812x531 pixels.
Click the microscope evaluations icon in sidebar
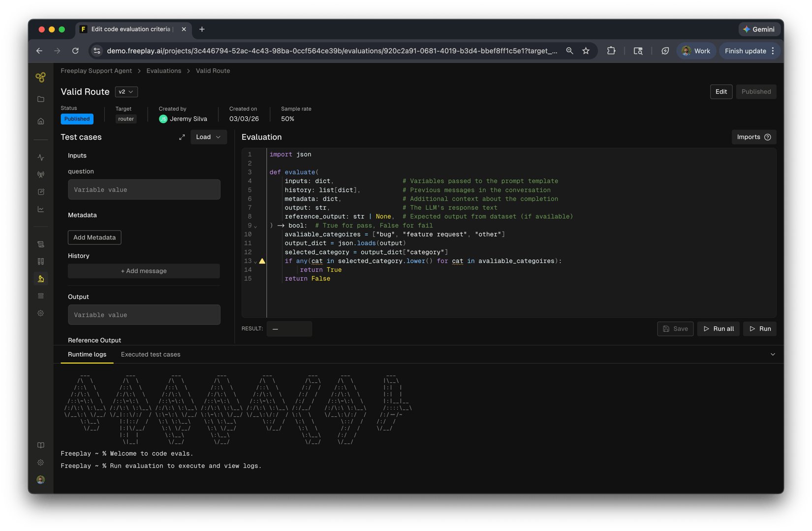(41, 279)
